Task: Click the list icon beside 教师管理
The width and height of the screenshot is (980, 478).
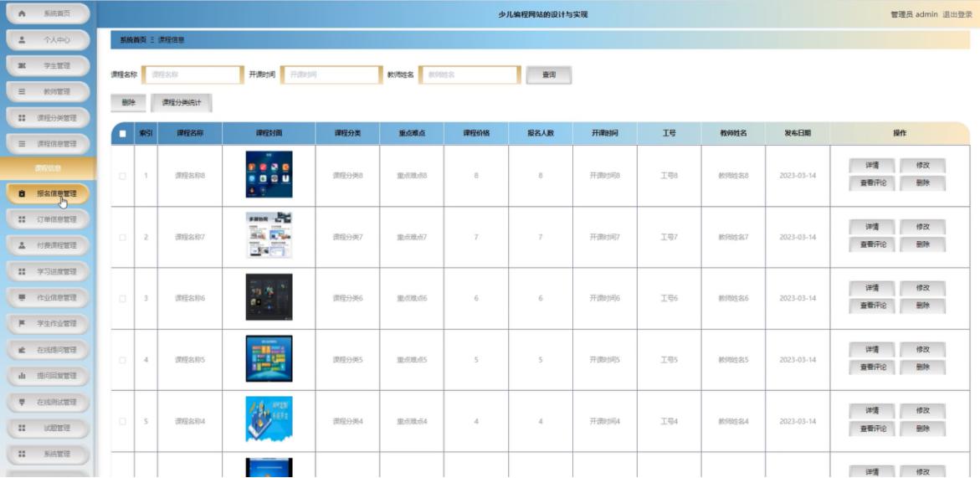Action: tap(22, 92)
